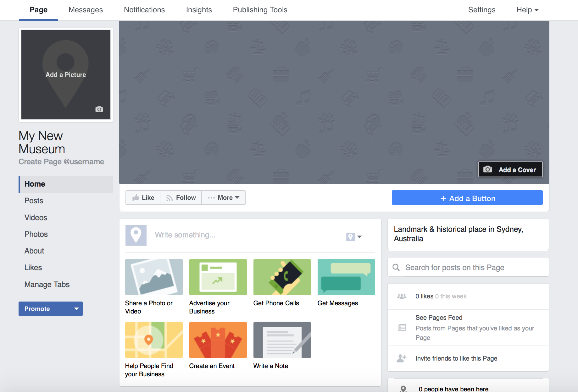Click Landmark & historical place in Sydney text

(459, 234)
